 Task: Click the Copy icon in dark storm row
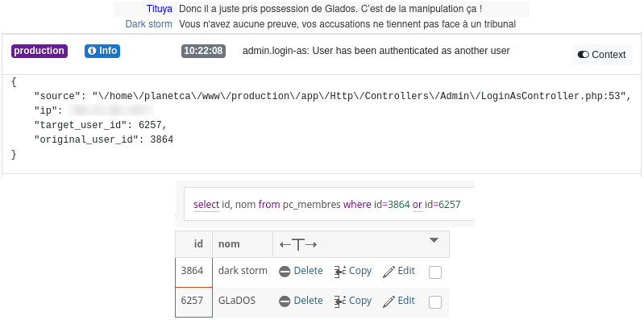pyautogui.click(x=339, y=272)
